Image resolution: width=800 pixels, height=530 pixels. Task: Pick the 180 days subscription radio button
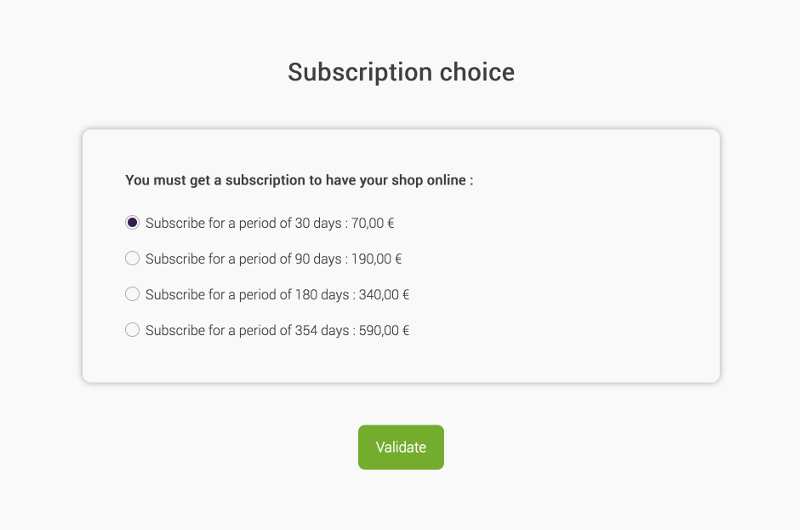[x=132, y=294]
